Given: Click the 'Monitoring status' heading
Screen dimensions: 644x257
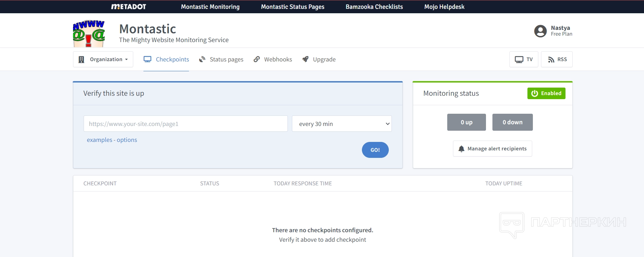Looking at the screenshot, I should (x=451, y=93).
